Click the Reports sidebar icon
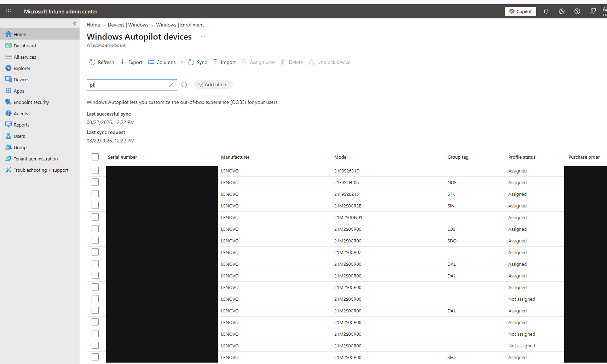The image size is (607, 364). (8, 125)
